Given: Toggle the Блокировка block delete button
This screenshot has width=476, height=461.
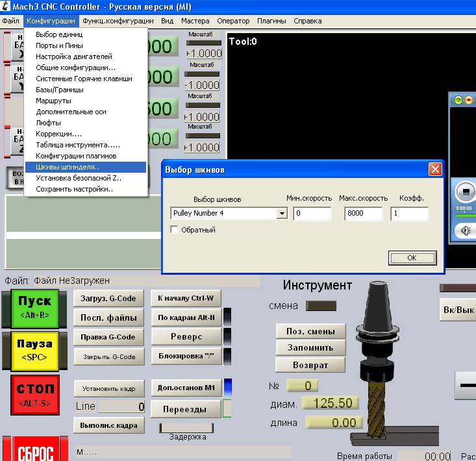Looking at the screenshot, I should [x=186, y=356].
